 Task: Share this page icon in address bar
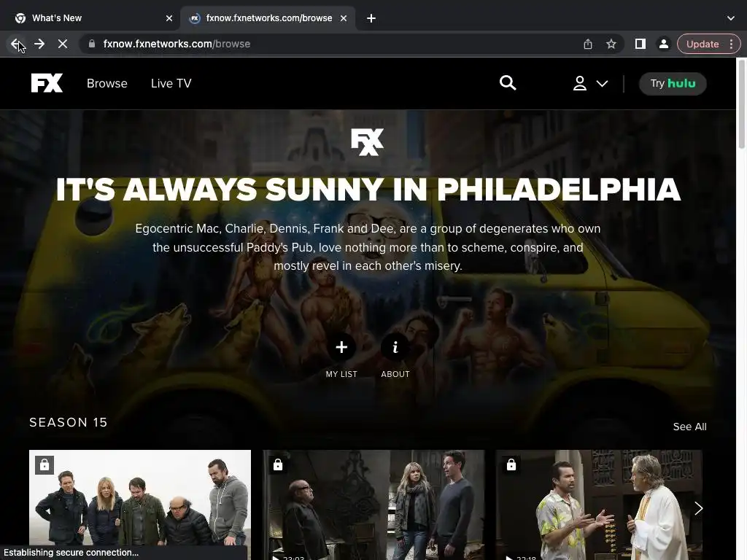coord(588,44)
